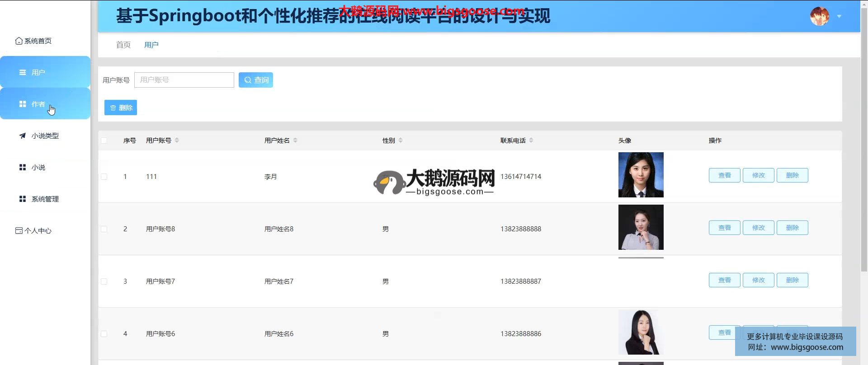Click the vertical page scrollbar
This screenshot has height=365, width=868.
864,136
